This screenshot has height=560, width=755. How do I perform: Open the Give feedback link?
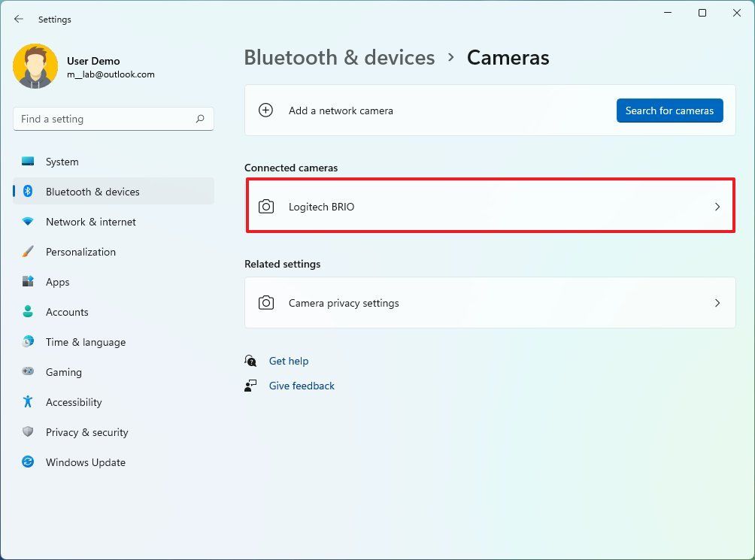[301, 386]
